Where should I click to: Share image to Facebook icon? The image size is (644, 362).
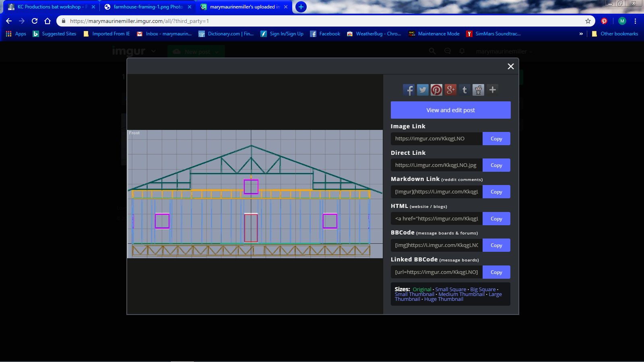pos(409,90)
